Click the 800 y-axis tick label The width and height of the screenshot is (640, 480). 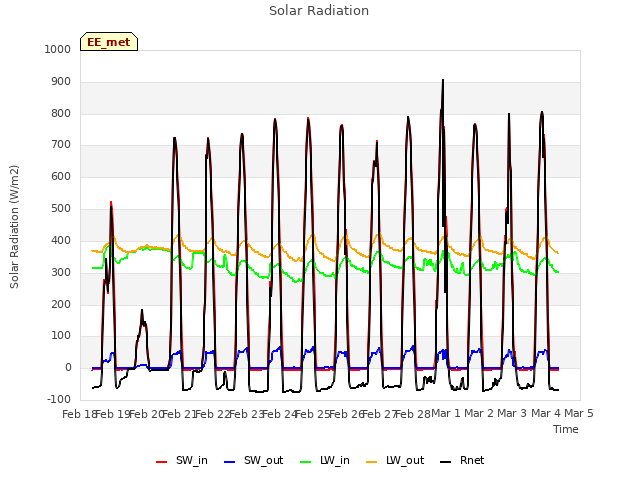[61, 113]
